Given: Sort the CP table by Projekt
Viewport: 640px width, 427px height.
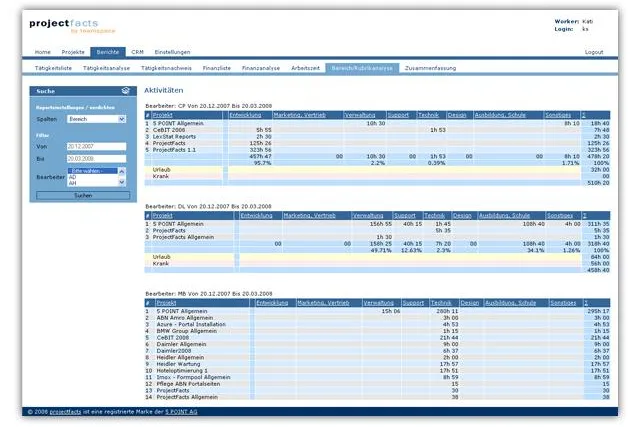Looking at the screenshot, I should pos(162,115).
